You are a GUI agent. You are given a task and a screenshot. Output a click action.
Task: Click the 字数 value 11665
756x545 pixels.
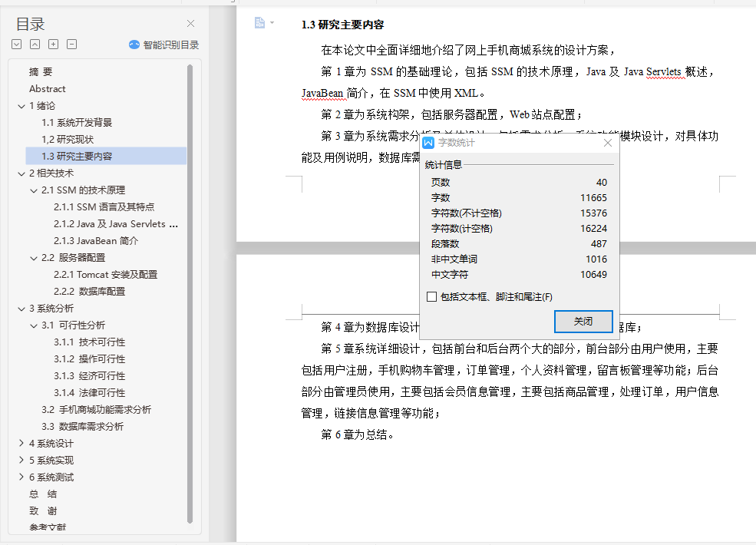point(593,198)
